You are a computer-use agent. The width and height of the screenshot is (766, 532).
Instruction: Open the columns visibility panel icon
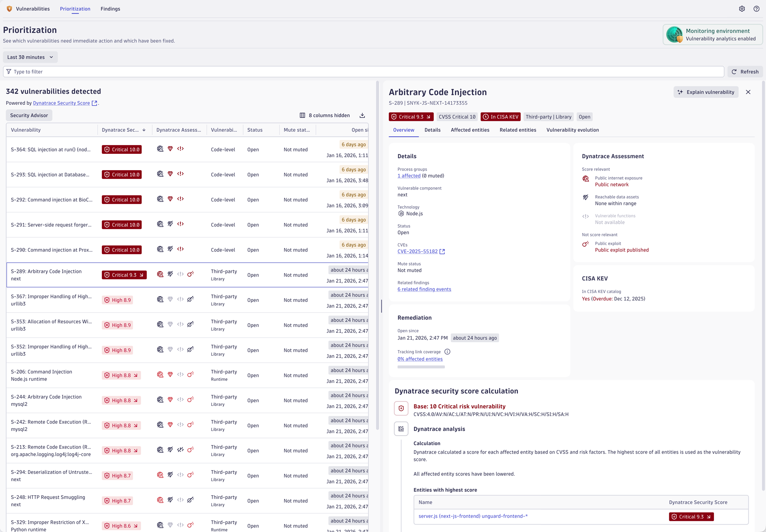(x=303, y=115)
